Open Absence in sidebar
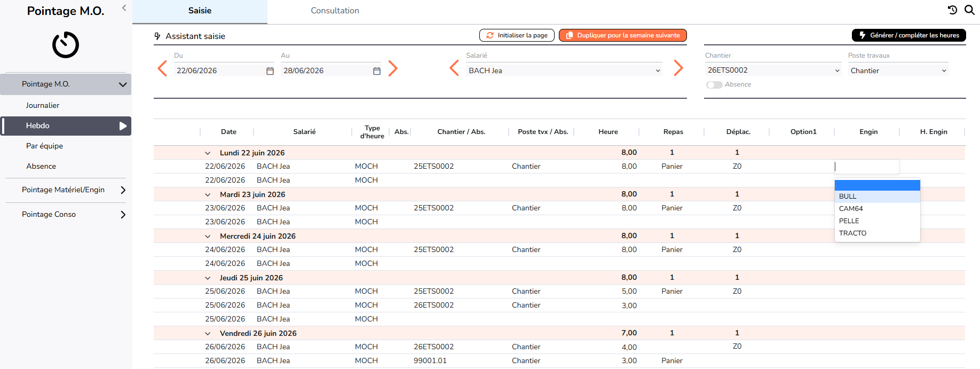This screenshot has width=980, height=369. (x=41, y=166)
